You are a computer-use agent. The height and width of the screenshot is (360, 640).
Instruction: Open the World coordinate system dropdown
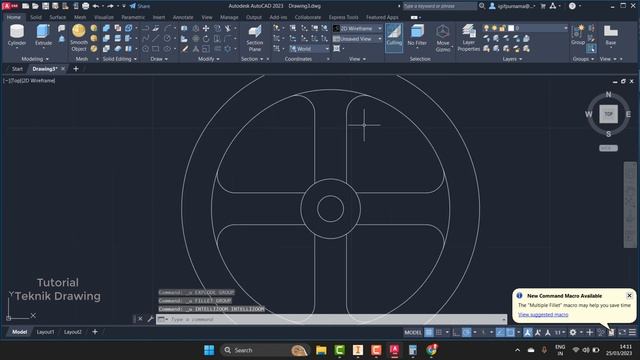pos(309,49)
